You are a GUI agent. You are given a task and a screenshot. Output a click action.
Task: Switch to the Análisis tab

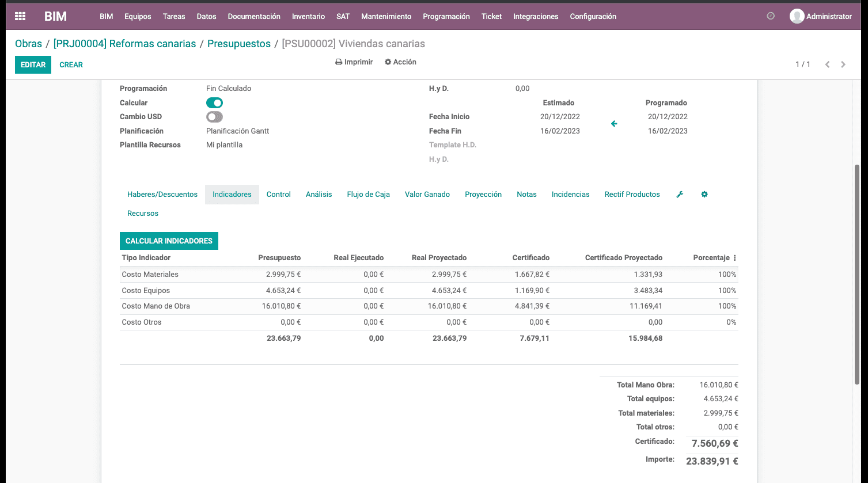pos(319,195)
